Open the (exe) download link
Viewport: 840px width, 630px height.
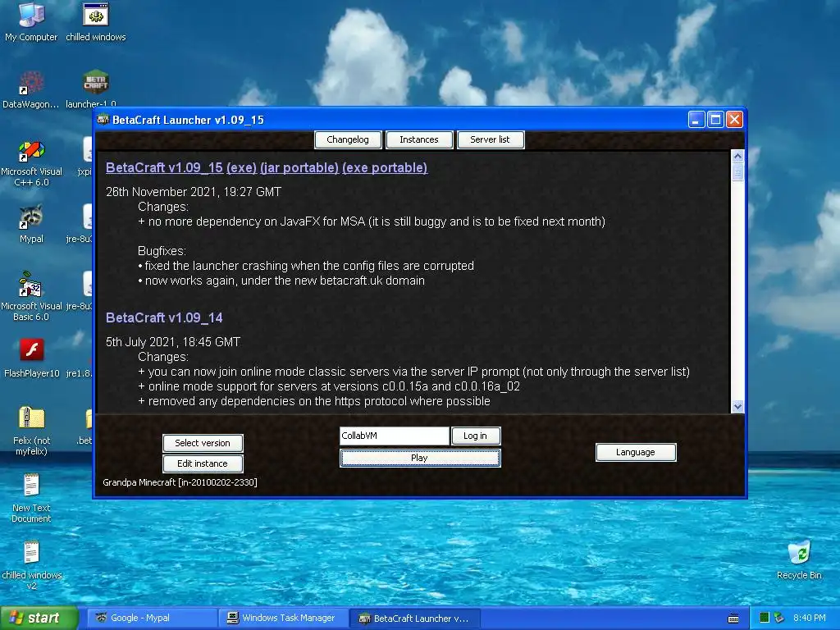click(242, 167)
